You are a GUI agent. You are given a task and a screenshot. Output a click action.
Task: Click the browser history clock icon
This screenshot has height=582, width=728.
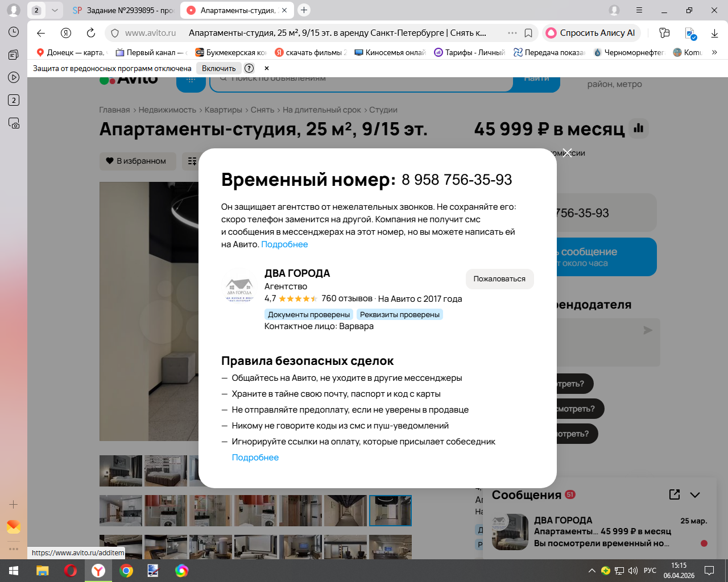point(14,32)
